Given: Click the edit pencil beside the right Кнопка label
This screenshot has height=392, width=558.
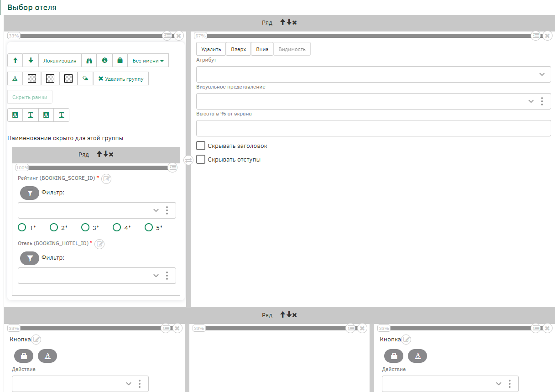Looking at the screenshot, I should coord(406,340).
